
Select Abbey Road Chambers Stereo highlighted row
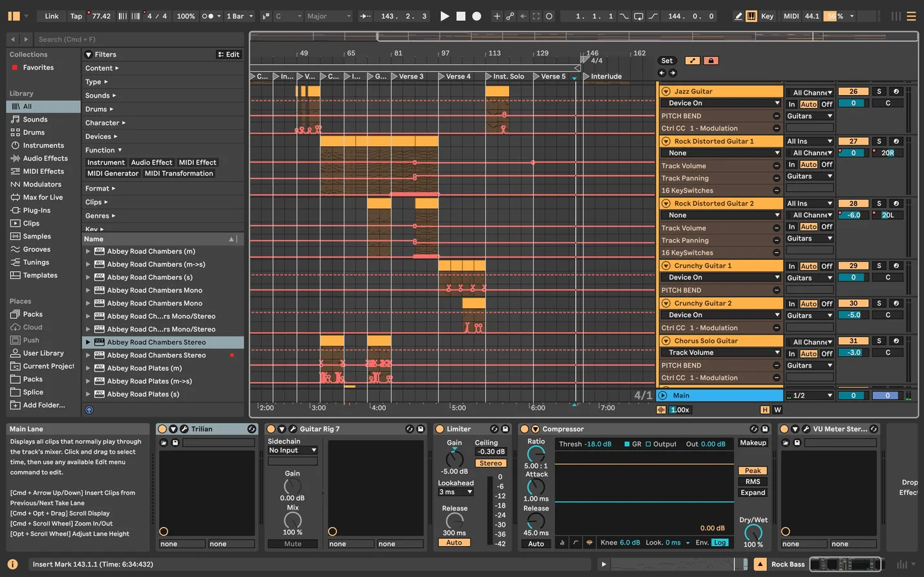point(163,342)
